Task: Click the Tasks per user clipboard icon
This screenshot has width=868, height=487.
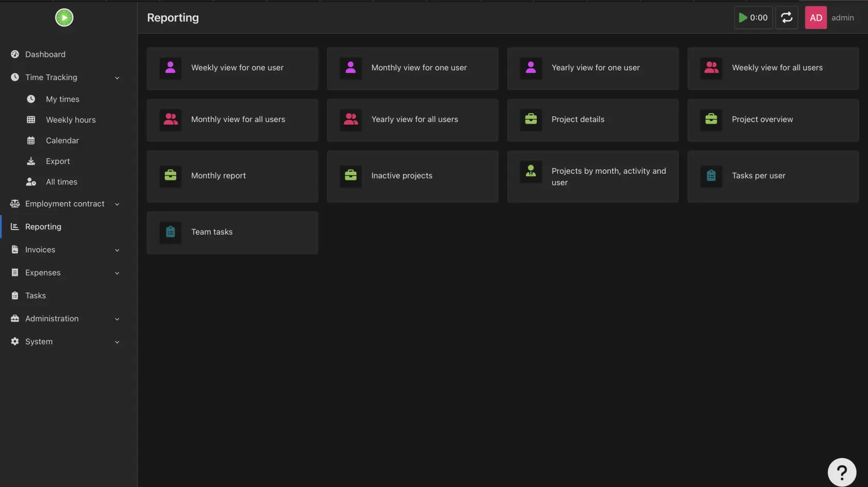Action: coord(711,176)
